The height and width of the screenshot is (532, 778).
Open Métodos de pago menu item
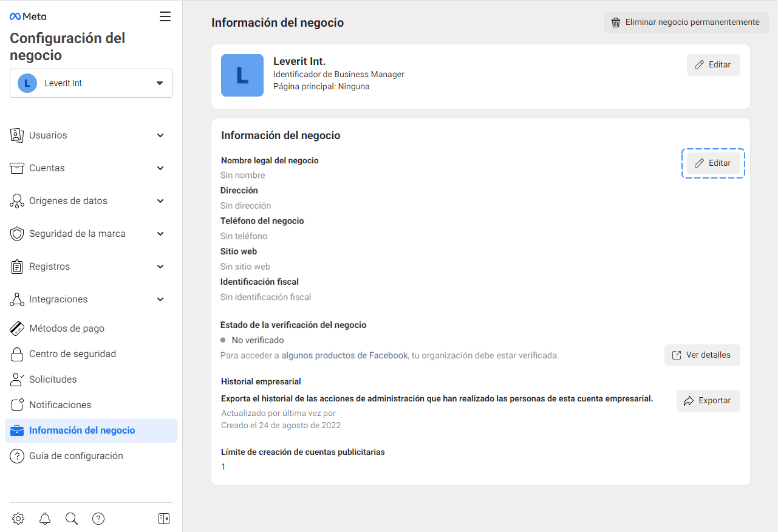pos(91,329)
